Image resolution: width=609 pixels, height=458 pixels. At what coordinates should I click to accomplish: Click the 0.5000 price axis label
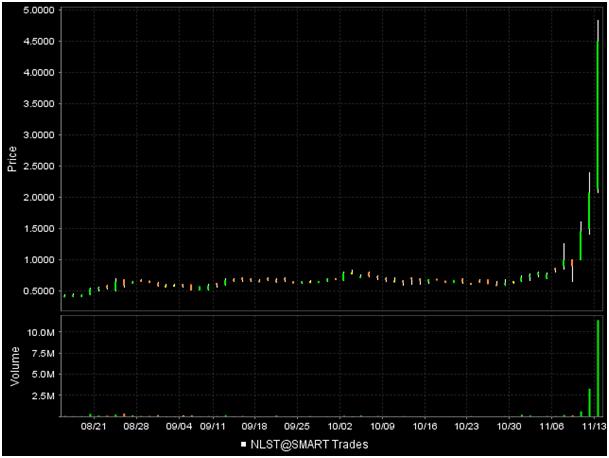pyautogui.click(x=39, y=291)
